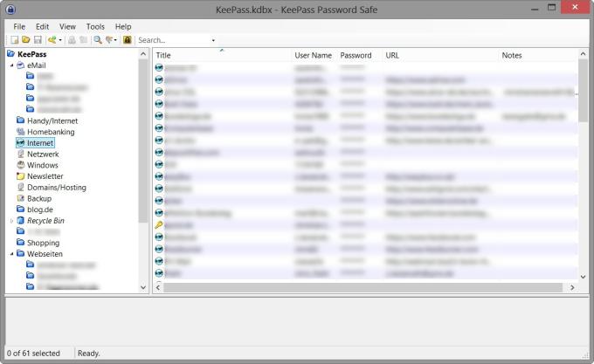Image resolution: width=594 pixels, height=364 pixels.
Task: Select the Newsletter group label
Action: click(45, 176)
